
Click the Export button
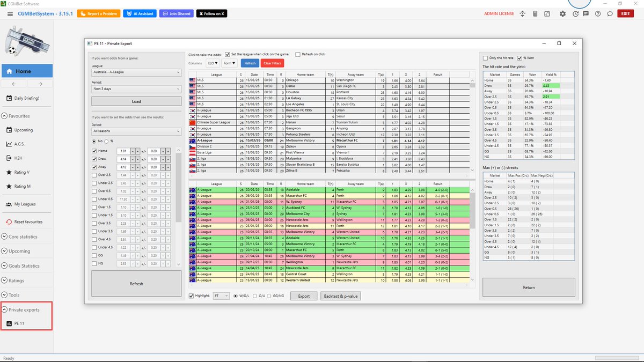tap(304, 296)
